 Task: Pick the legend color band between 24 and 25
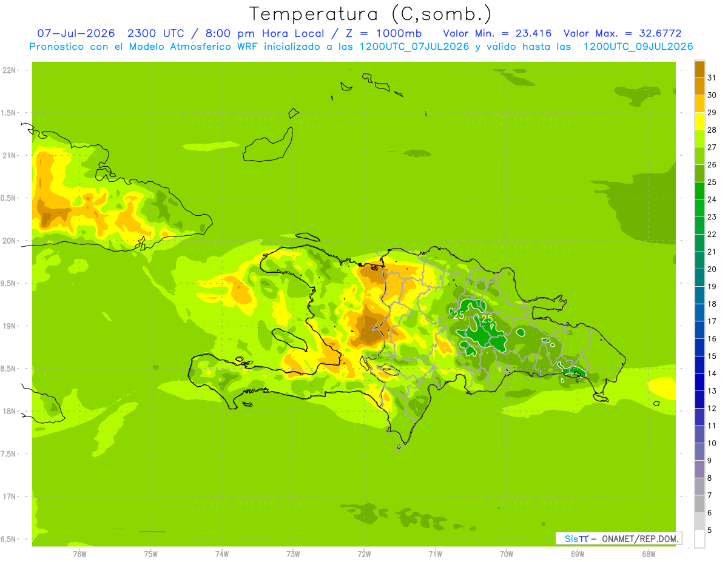[x=699, y=191]
